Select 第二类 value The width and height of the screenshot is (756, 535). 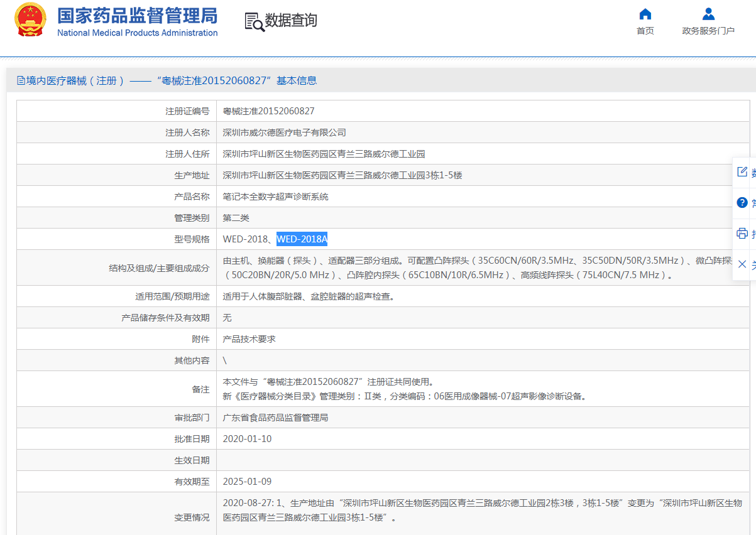tap(236, 218)
